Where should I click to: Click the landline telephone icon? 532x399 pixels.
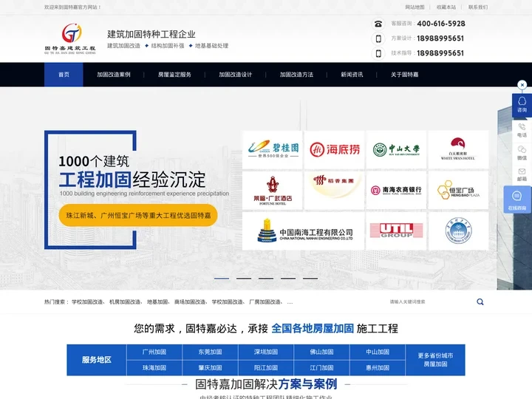coord(378,24)
